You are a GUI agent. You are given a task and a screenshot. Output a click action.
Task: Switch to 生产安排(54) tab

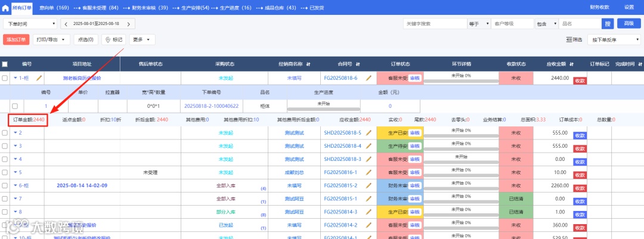coord(195,8)
